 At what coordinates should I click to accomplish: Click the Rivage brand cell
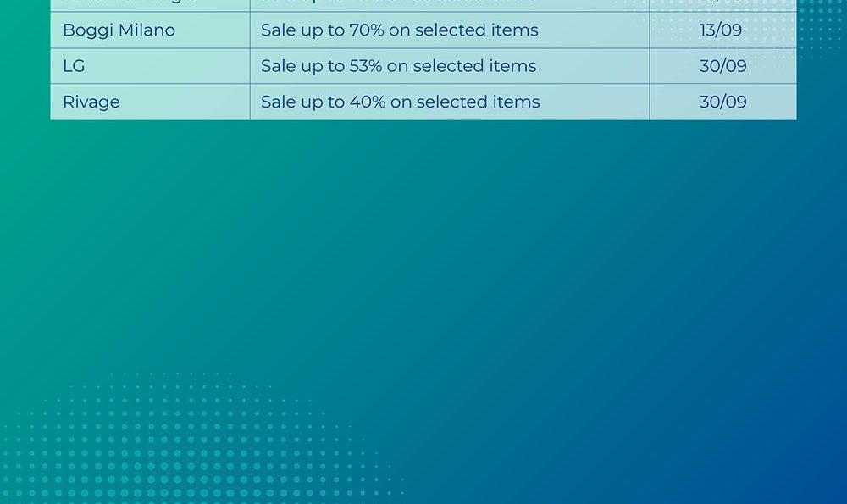click(x=91, y=102)
